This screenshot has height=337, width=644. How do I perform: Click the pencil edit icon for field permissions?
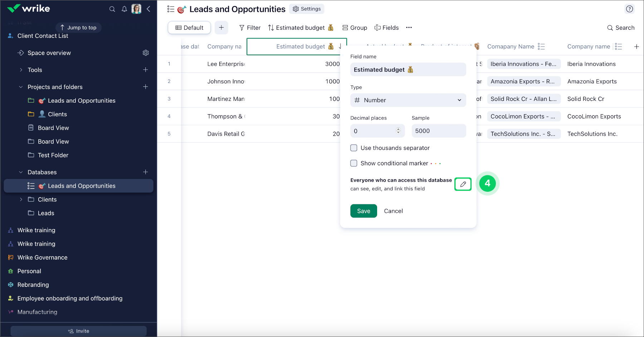point(463,184)
